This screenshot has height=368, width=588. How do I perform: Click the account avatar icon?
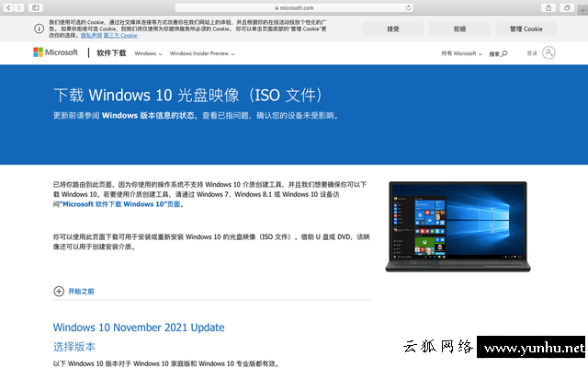548,53
